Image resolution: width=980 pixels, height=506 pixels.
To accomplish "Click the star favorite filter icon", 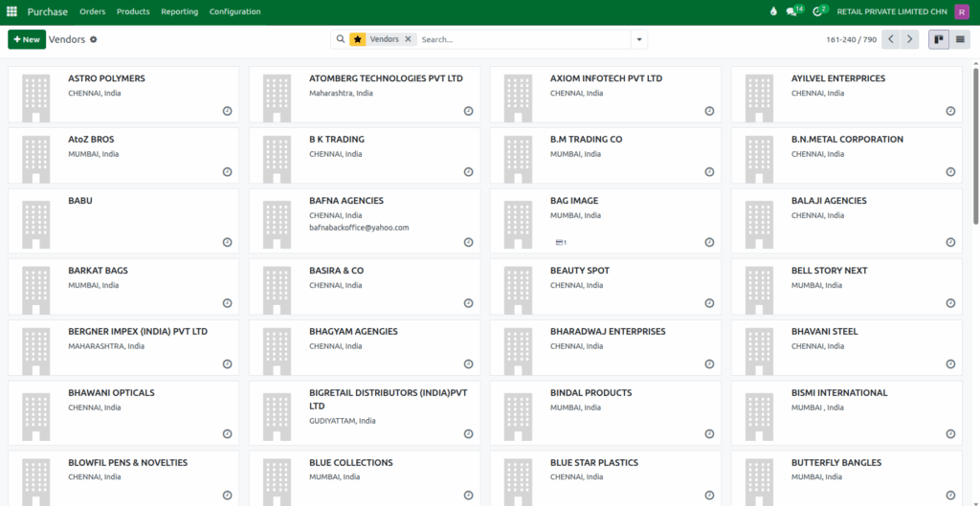I will tap(358, 39).
